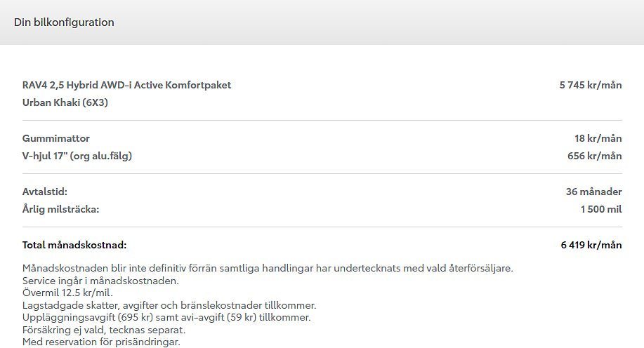Select the RAV4 2,5 Hybrid model name
The width and height of the screenshot is (644, 348).
(126, 86)
